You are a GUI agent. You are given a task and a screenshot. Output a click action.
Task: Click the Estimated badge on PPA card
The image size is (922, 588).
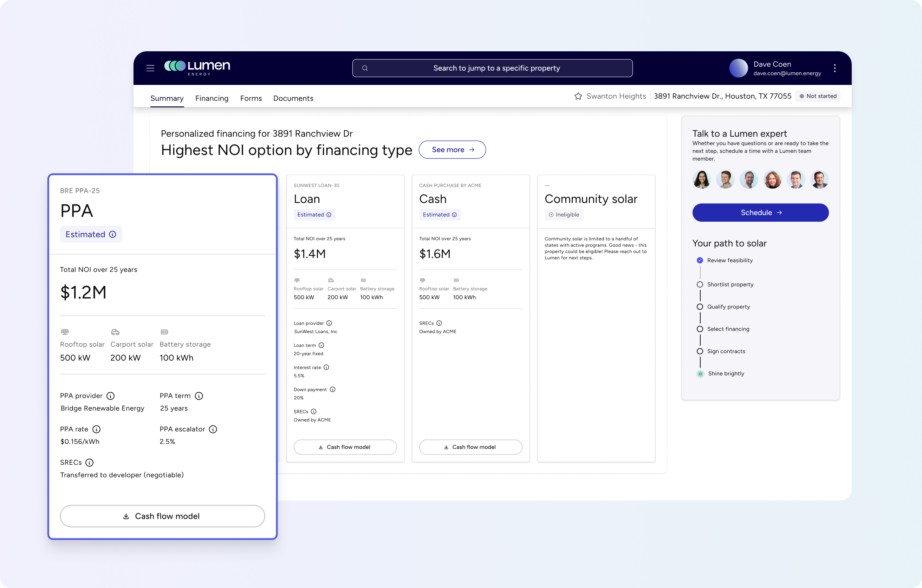91,234
